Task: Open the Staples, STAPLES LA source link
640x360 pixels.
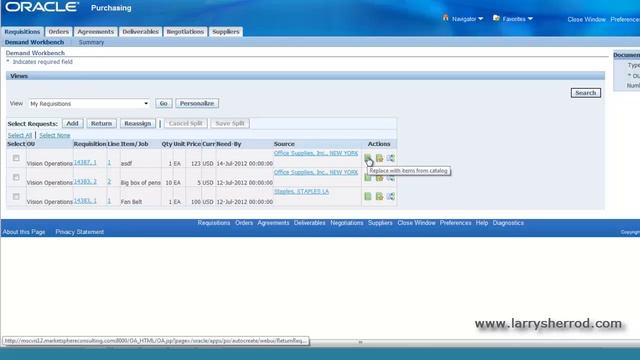Action: tap(301, 191)
